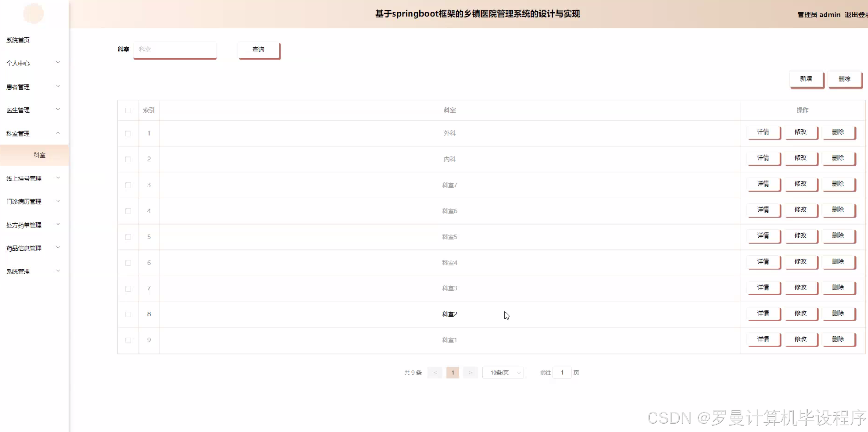Viewport: 868px width, 432px height.
Task: Check the row 5 科室5 checkbox
Action: (x=128, y=237)
